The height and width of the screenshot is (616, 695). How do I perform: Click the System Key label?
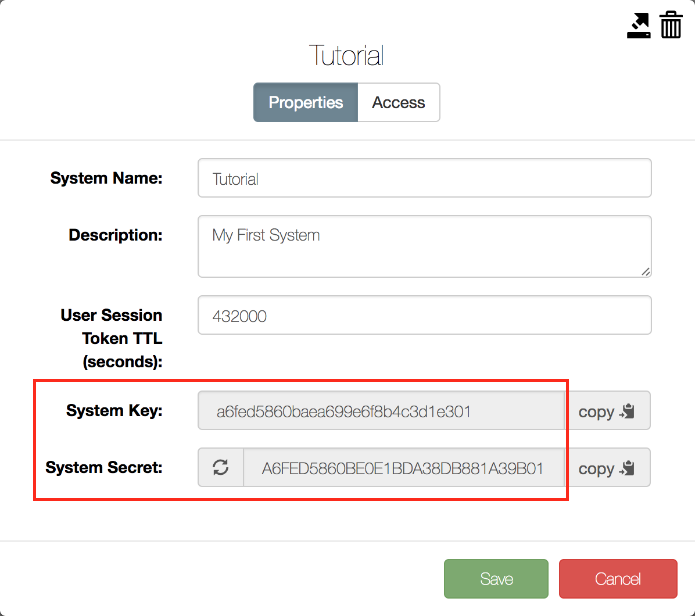click(x=114, y=410)
